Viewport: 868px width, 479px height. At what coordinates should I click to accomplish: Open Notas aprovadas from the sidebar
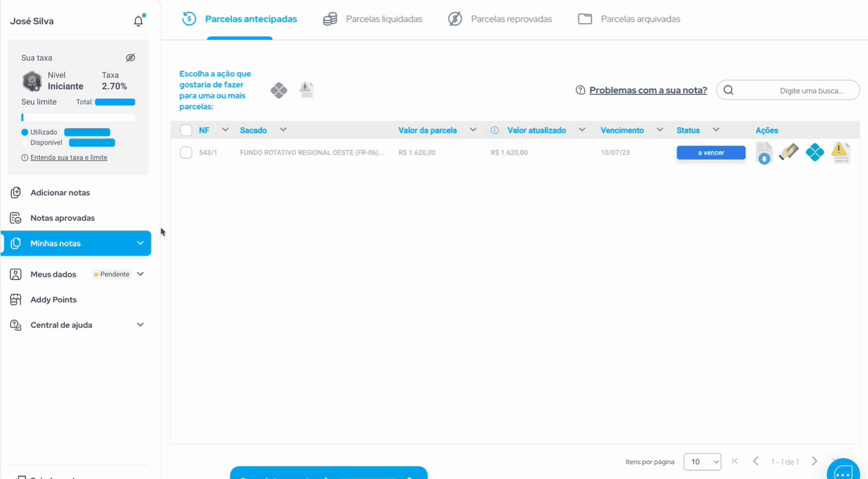[62, 218]
